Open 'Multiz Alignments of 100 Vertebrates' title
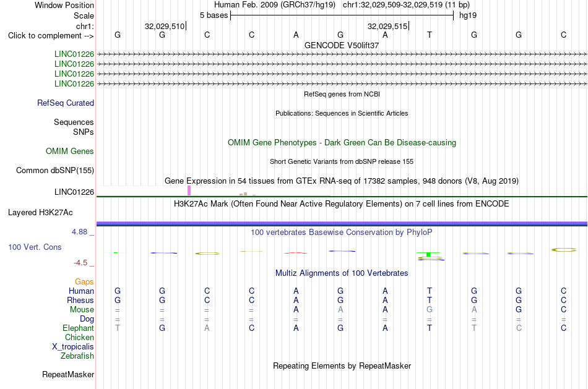The height and width of the screenshot is (389, 588). pyautogui.click(x=342, y=273)
